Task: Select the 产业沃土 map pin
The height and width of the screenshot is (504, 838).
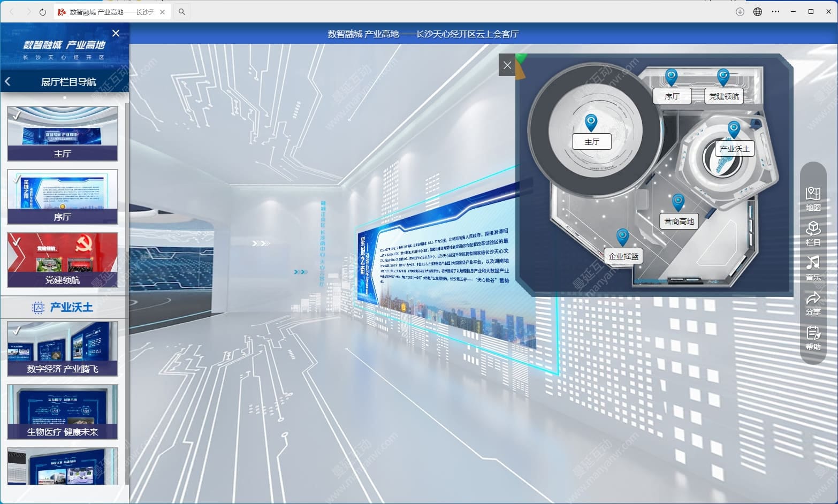Action: coord(734,129)
